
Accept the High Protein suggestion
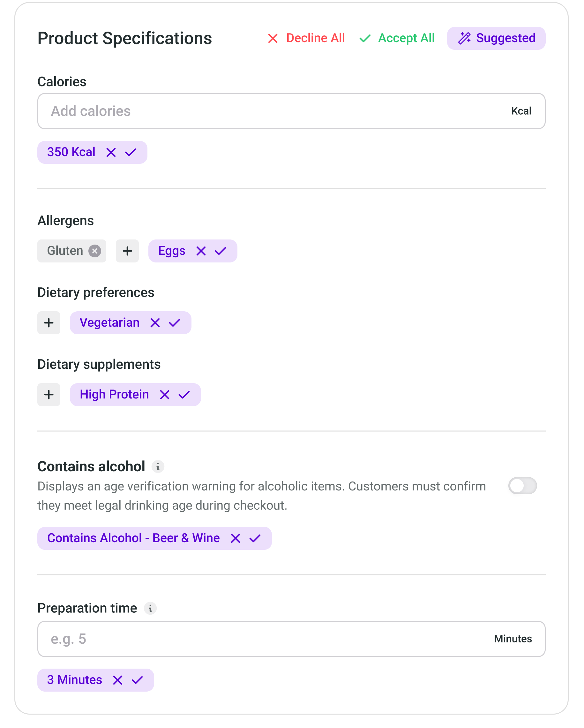[184, 395]
